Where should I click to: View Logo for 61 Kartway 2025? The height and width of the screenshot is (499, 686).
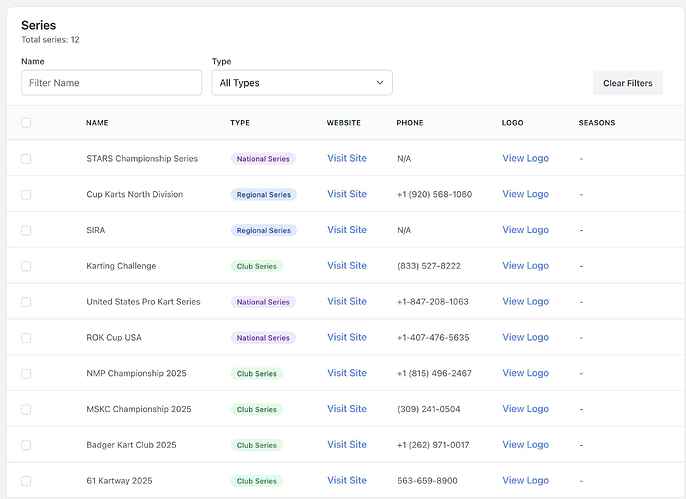pos(525,481)
